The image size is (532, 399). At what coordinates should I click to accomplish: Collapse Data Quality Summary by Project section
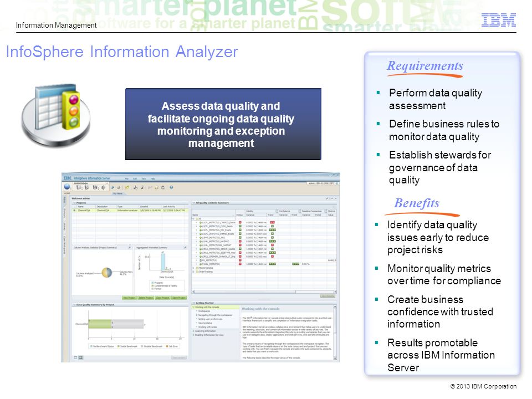point(74,305)
